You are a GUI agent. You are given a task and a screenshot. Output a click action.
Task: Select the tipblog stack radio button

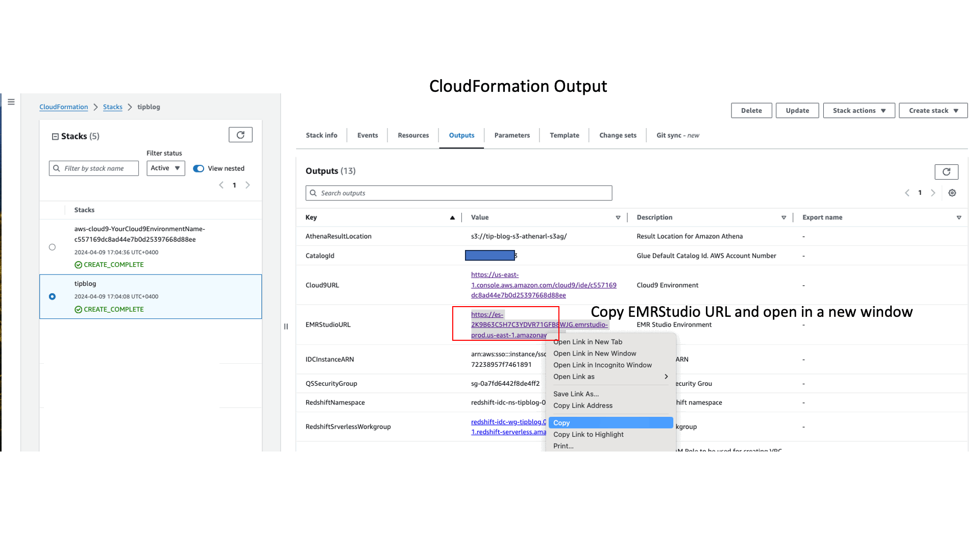coord(52,296)
